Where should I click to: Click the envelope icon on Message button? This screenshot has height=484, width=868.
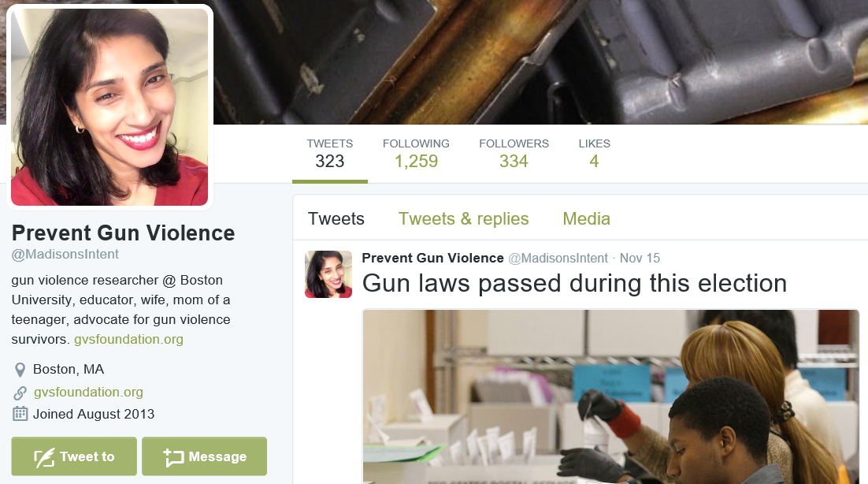click(x=173, y=457)
